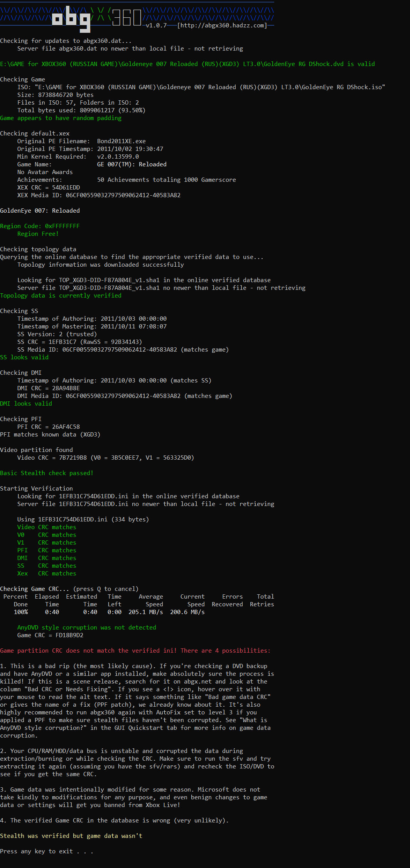Click "Size: 8738846720 bytes" line
The width and height of the screenshot is (410, 868).
click(55, 95)
